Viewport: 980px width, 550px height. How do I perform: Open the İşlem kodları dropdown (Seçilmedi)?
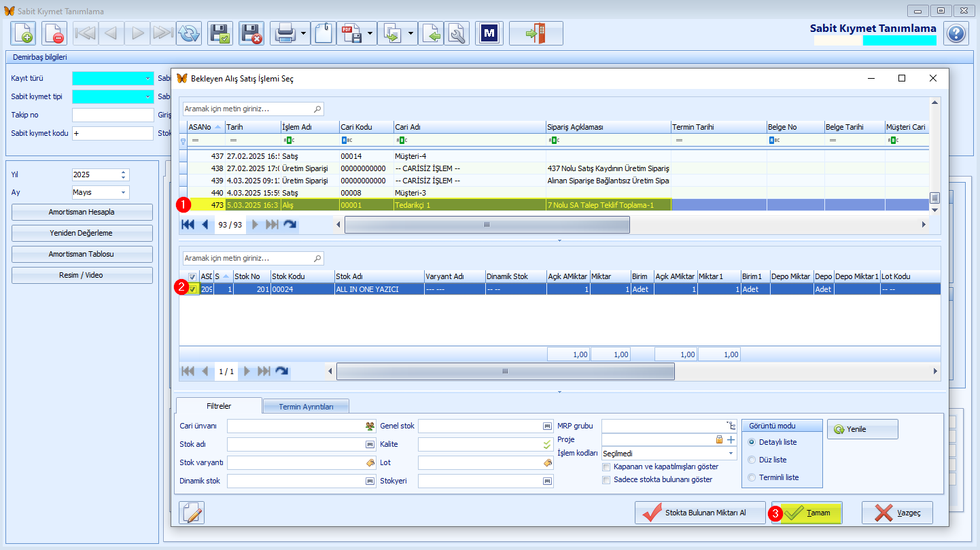tap(731, 453)
